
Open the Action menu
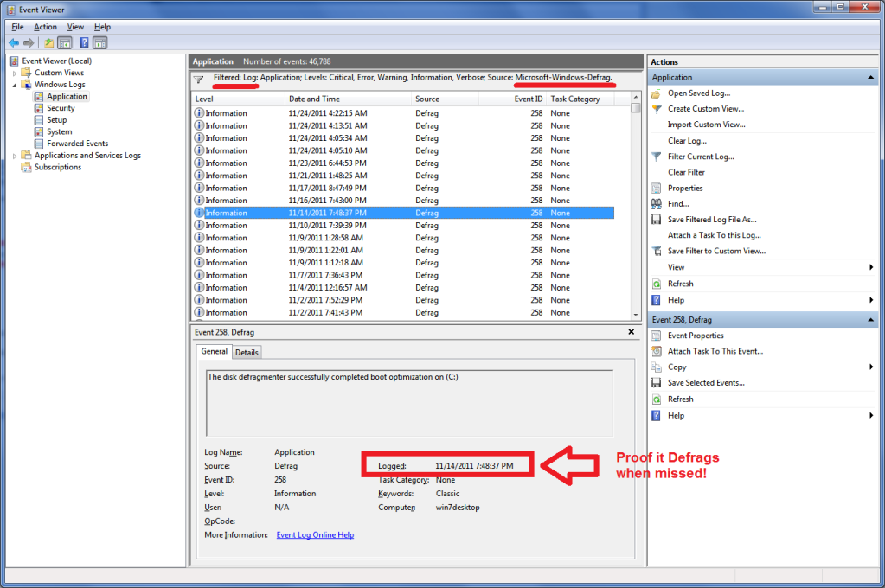coord(45,27)
